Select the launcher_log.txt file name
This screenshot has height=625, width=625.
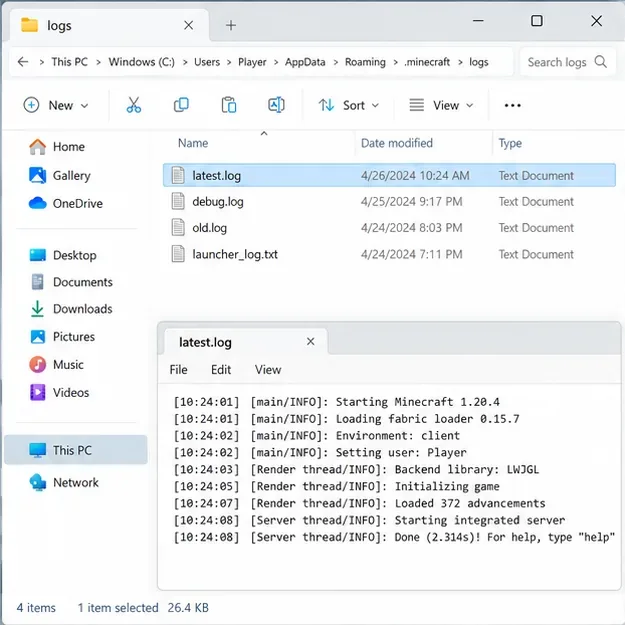click(x=235, y=254)
